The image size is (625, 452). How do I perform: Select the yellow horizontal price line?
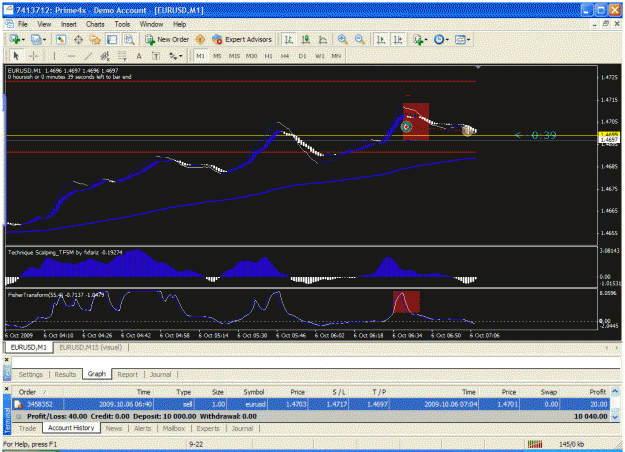(301, 136)
